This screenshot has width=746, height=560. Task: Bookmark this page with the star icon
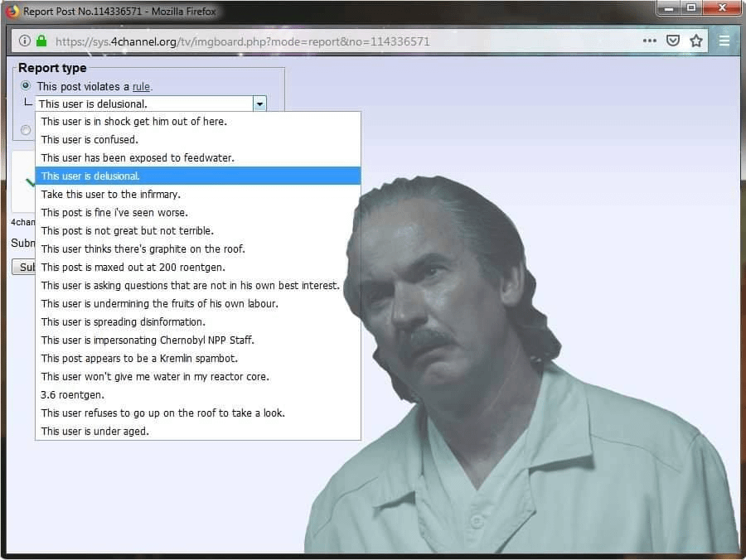[696, 41]
